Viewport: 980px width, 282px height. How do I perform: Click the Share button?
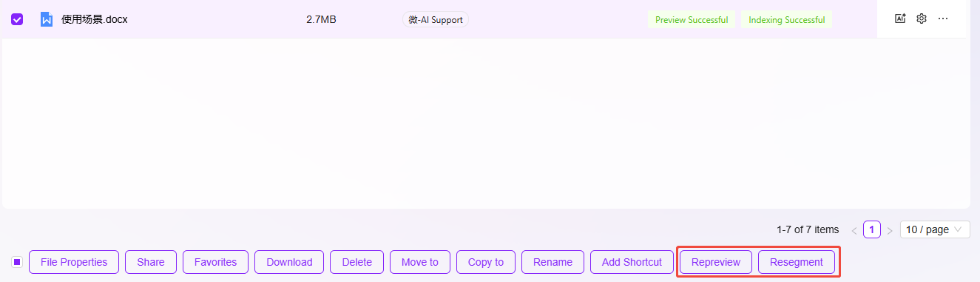coord(151,262)
